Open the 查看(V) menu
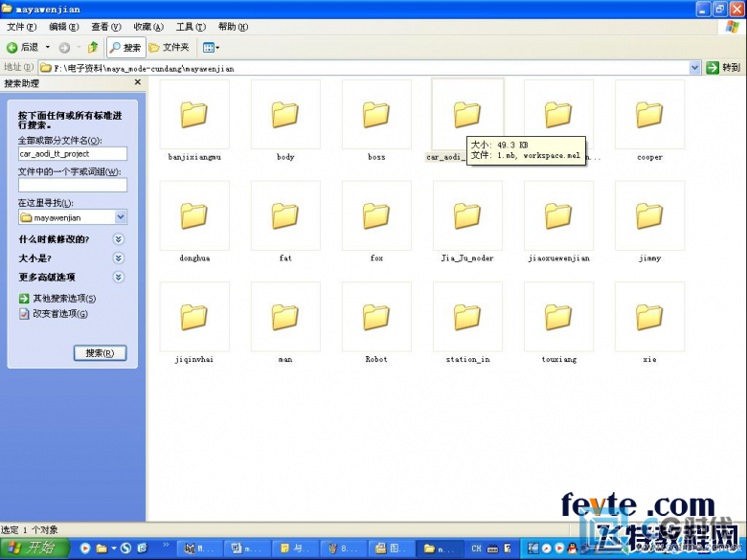 pos(106,27)
